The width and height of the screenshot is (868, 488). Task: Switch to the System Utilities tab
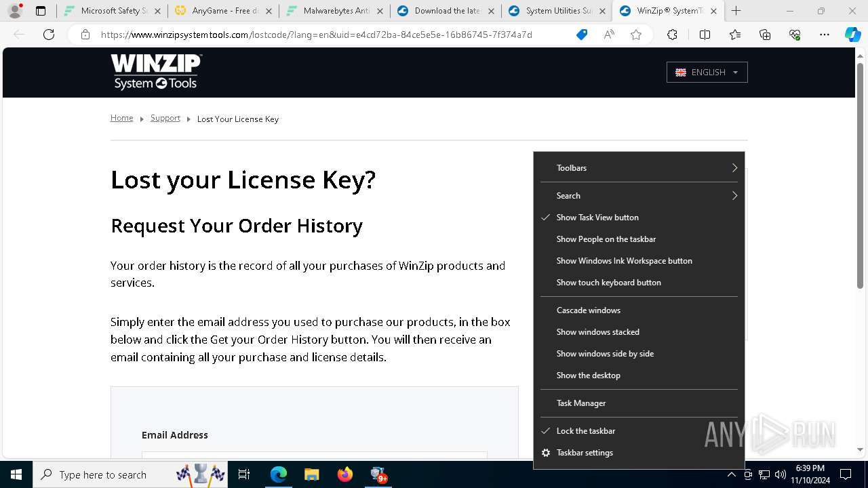(x=557, y=11)
